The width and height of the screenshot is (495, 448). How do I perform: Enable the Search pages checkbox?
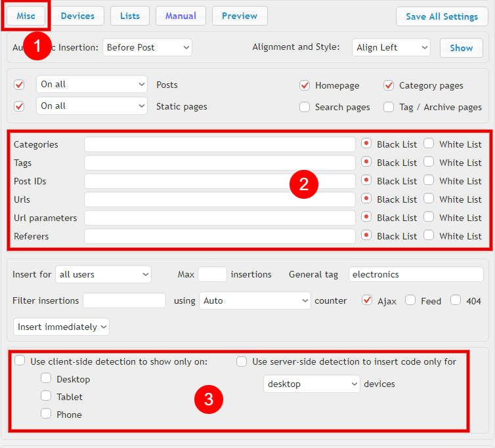[x=305, y=107]
